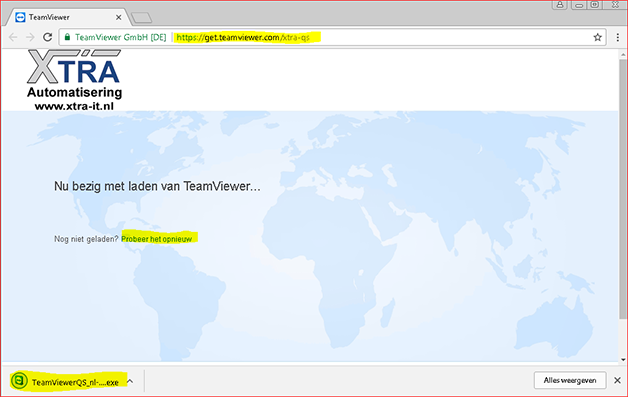The height and width of the screenshot is (397, 628).
Task: Reload the TeamViewer page
Action: [x=48, y=37]
